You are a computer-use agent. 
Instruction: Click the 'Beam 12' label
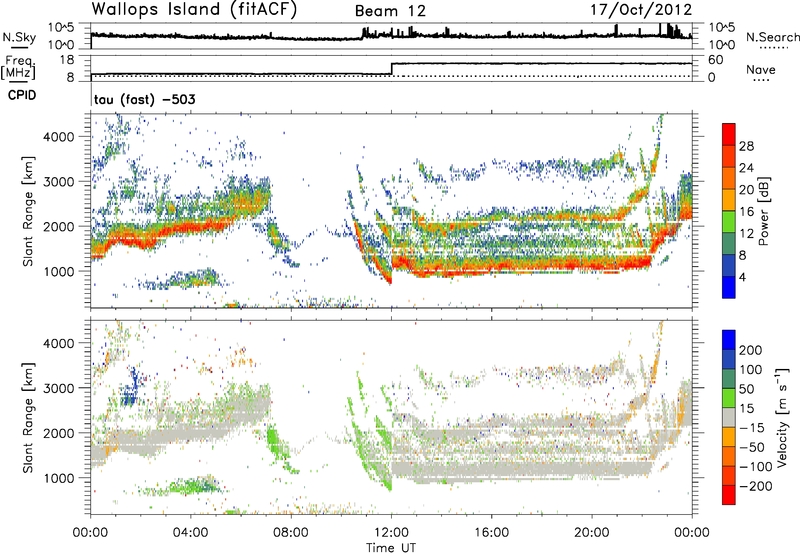click(390, 11)
